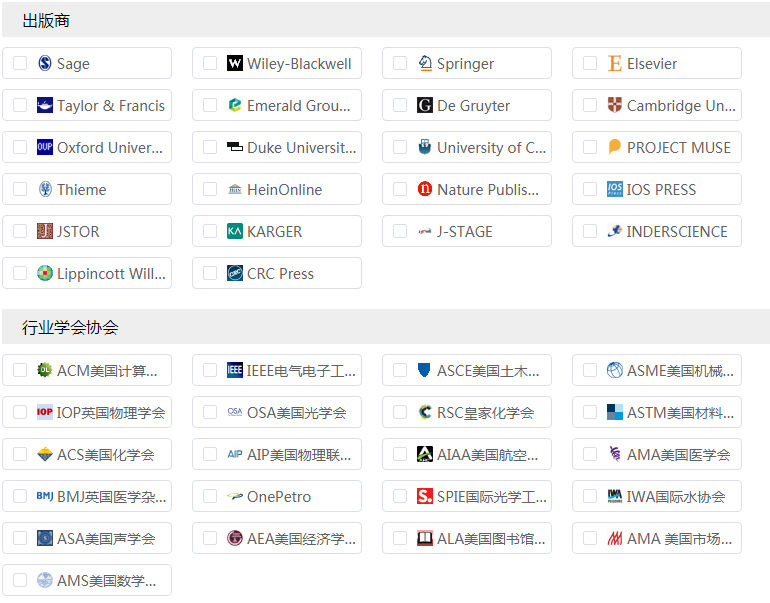Viewport: 770px width, 603px height.
Task: Click the KARGER label text
Action: pos(275,231)
